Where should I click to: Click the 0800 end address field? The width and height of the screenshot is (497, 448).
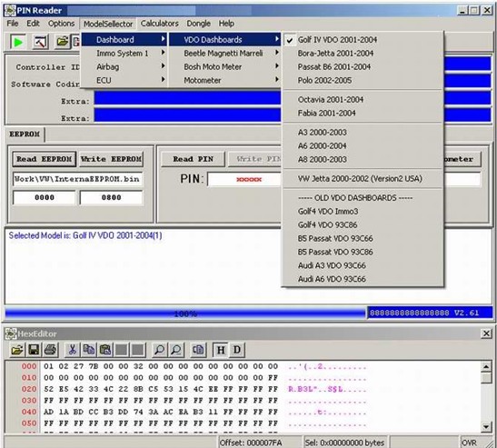point(111,198)
